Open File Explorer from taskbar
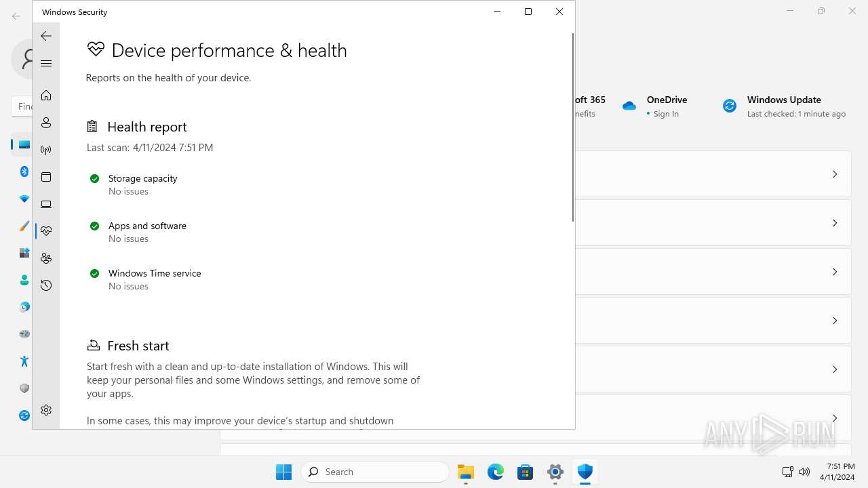Image resolution: width=868 pixels, height=488 pixels. (x=466, y=472)
